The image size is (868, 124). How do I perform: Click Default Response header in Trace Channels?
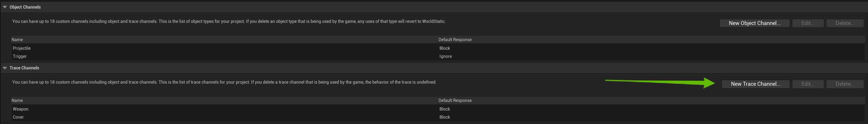pyautogui.click(x=455, y=100)
